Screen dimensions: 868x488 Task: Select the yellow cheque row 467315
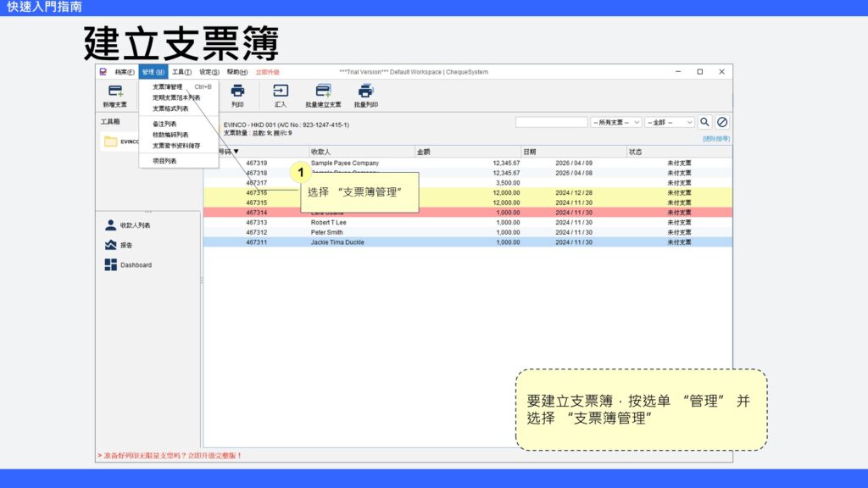click(468, 203)
